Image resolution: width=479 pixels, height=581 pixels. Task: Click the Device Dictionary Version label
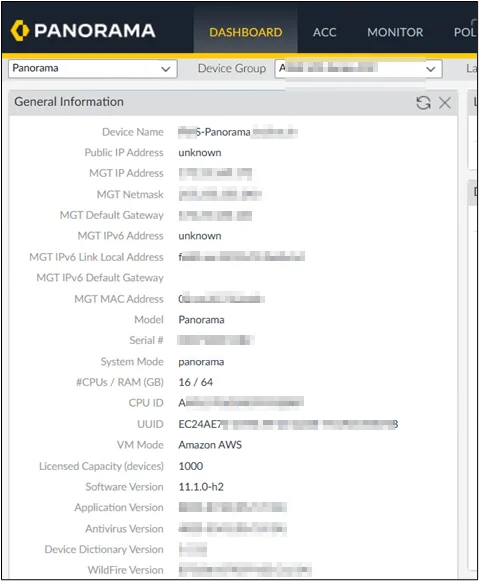(104, 550)
